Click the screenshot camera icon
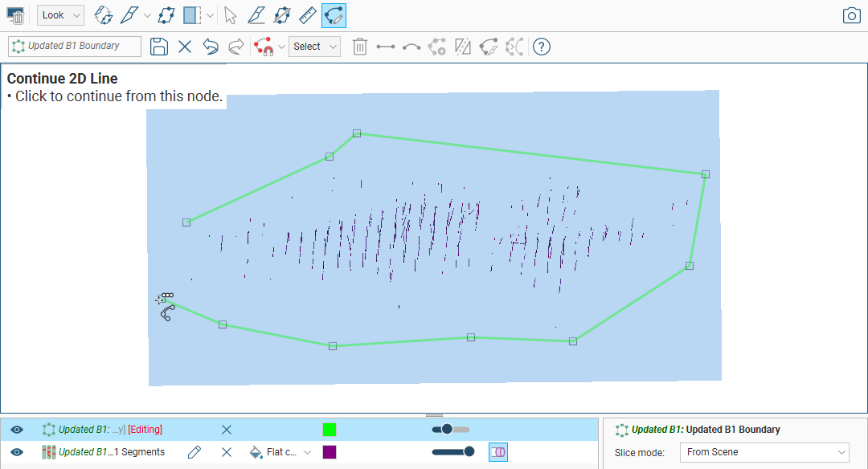The width and height of the screenshot is (868, 469). coord(851,15)
